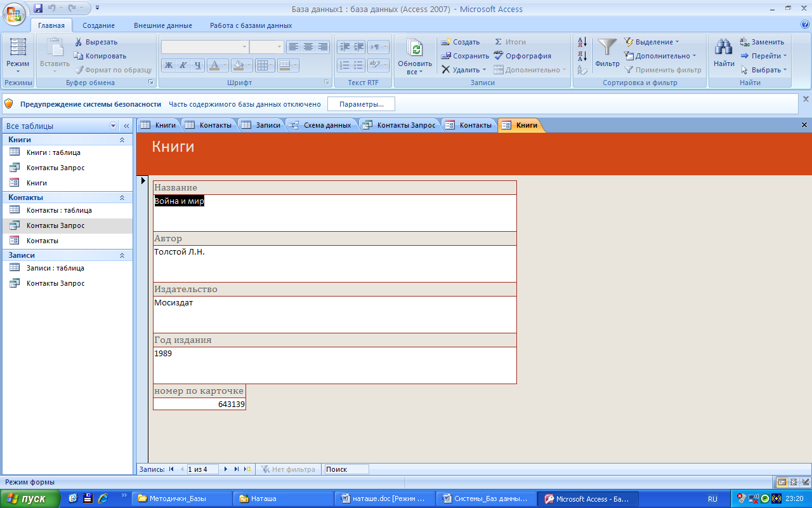
Task: Go to first record
Action: [171, 469]
